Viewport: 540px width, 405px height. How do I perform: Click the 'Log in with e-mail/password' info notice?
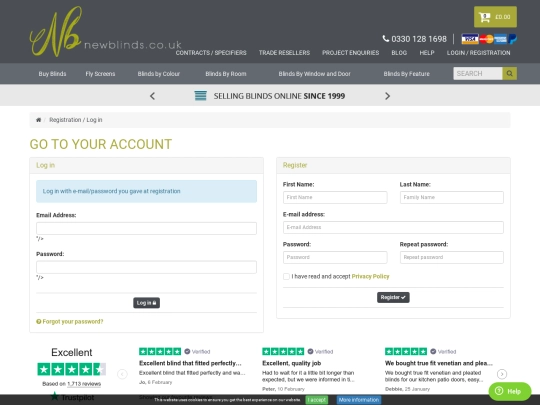point(146,191)
